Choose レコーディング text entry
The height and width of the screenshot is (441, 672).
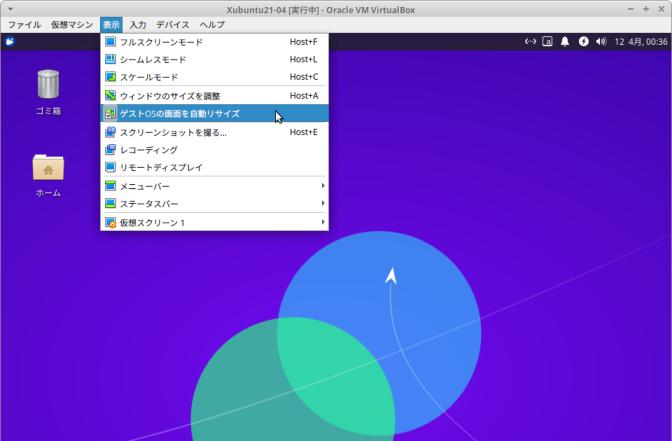(x=149, y=150)
